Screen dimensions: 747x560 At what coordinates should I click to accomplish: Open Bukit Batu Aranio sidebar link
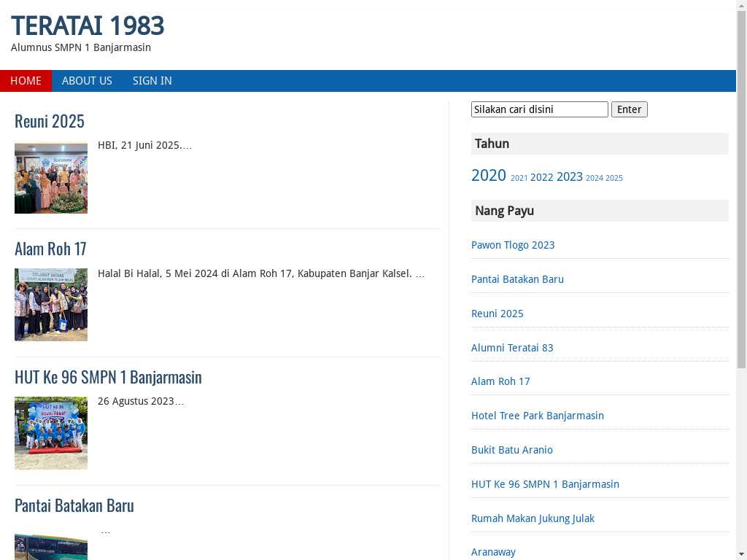pyautogui.click(x=511, y=450)
